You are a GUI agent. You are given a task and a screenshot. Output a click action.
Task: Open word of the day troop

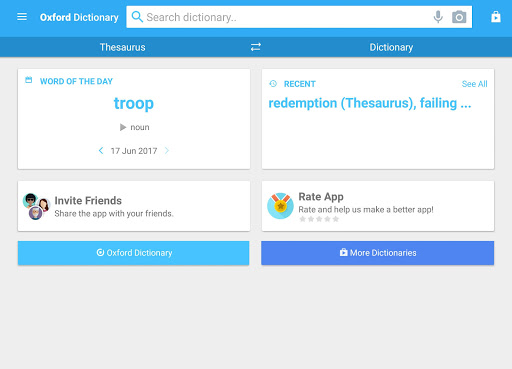point(134,103)
